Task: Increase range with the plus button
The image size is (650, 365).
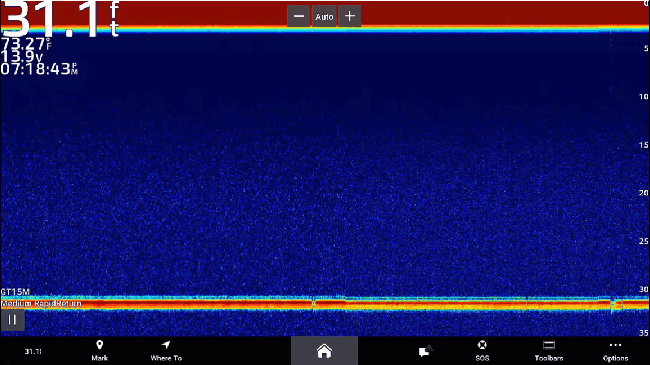Action: click(350, 17)
